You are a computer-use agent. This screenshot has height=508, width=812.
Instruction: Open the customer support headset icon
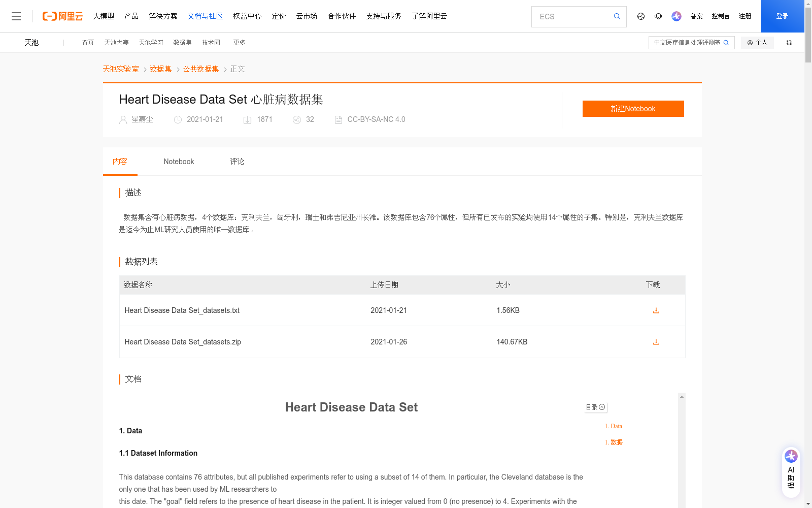tap(658, 16)
